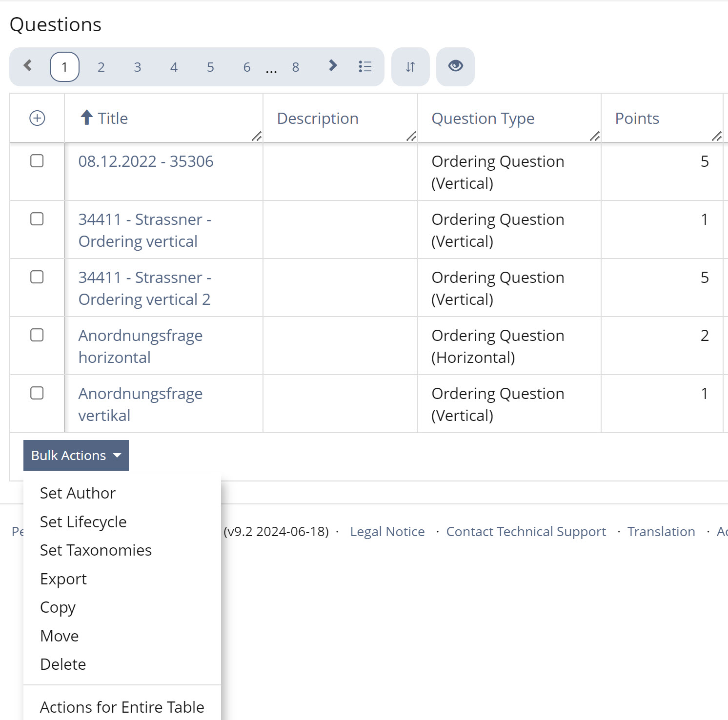Check the box for 08.12.2022 - 35306
Screen dimensions: 728x720
(37, 161)
